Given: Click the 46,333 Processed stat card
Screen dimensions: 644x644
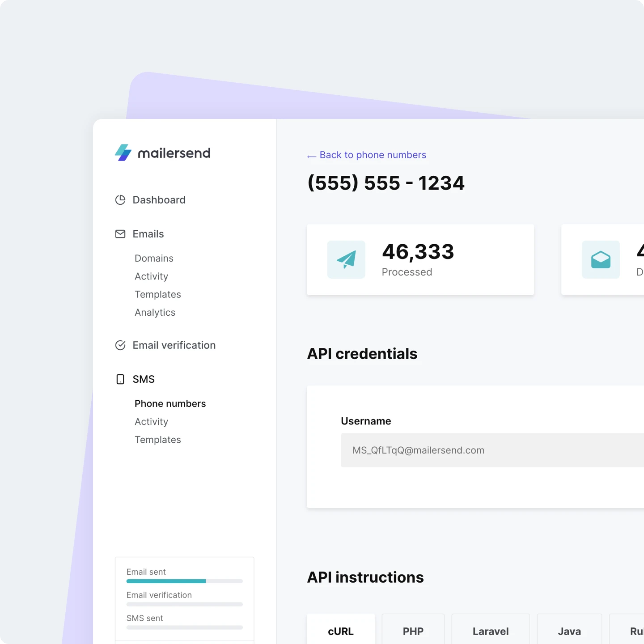Looking at the screenshot, I should 420,260.
